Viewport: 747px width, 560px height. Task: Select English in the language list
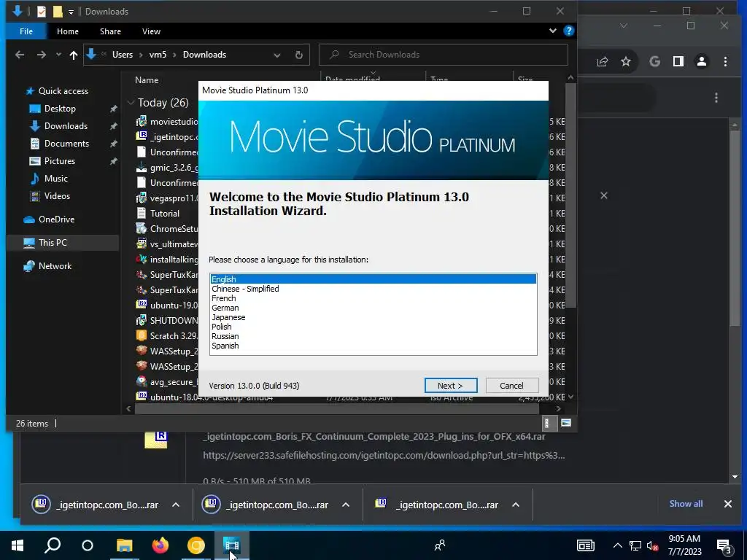tap(373, 279)
